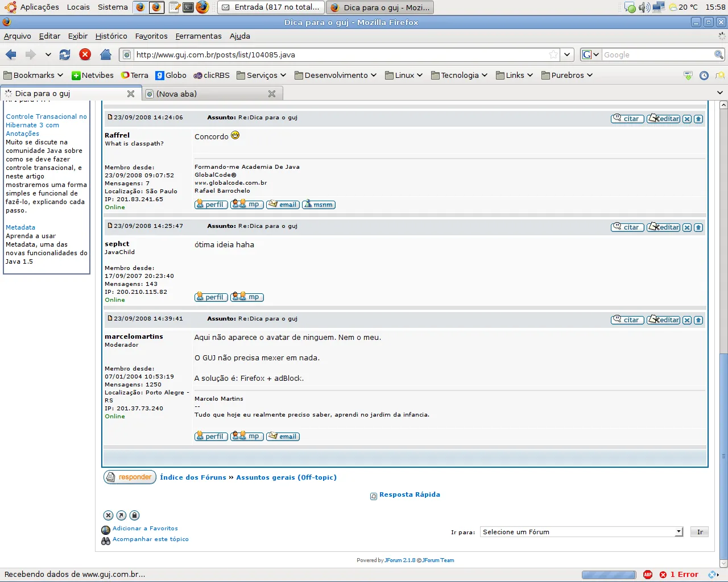Image resolution: width=728 pixels, height=582 pixels.
Task: Open the Ferramentas menu
Action: coord(198,36)
